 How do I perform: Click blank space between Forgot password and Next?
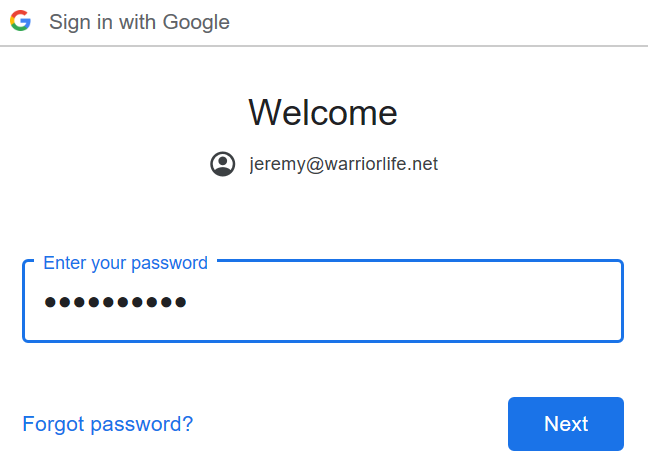tap(350, 424)
